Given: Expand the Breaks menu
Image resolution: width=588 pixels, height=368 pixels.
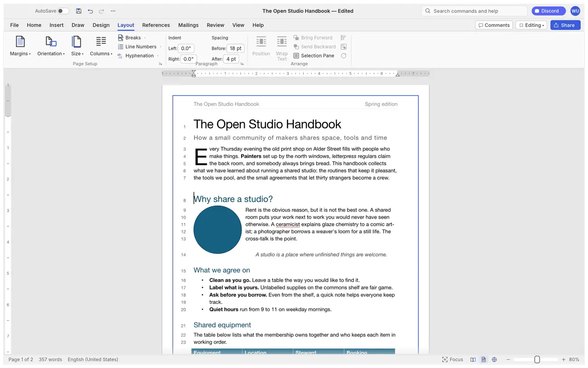Looking at the screenshot, I should [x=132, y=38].
